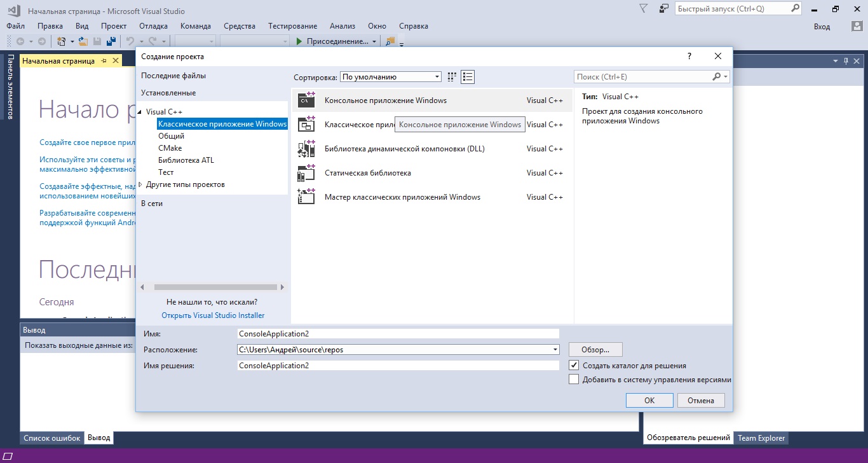
Task: Open the New Project icon dropdown arrow
Action: point(72,42)
